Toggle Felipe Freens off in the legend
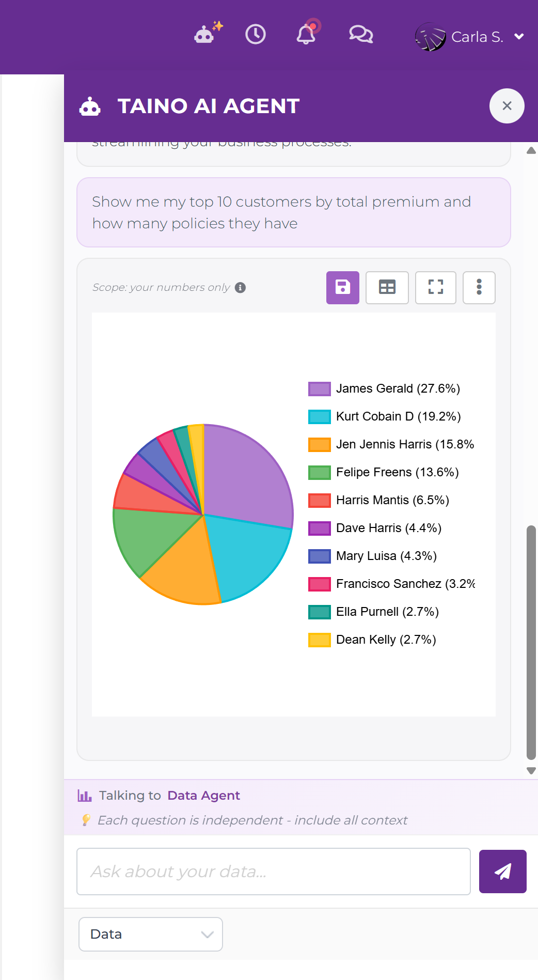 319,472
